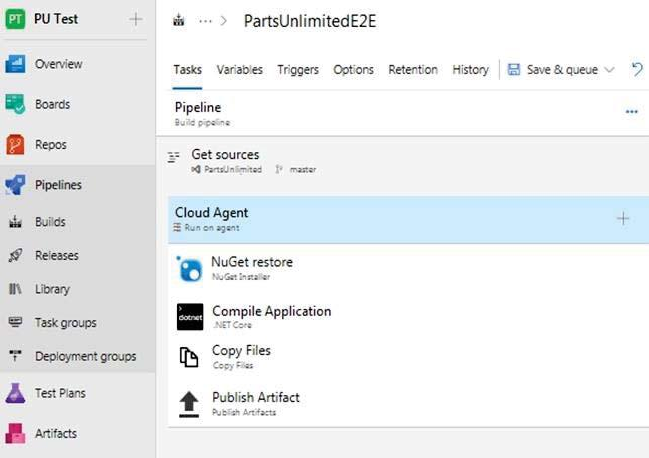Switch to the Retention tab
This screenshot has height=458, width=649.
(x=413, y=70)
